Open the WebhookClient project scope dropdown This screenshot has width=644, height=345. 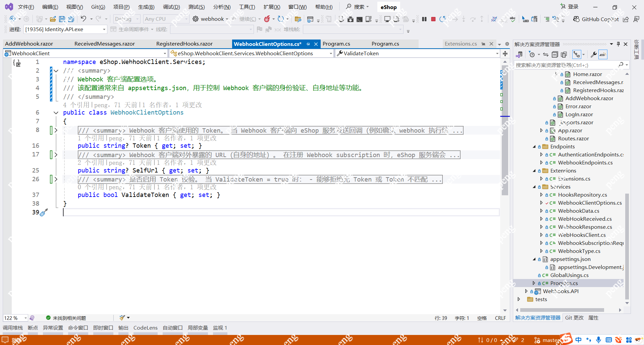[86, 54]
